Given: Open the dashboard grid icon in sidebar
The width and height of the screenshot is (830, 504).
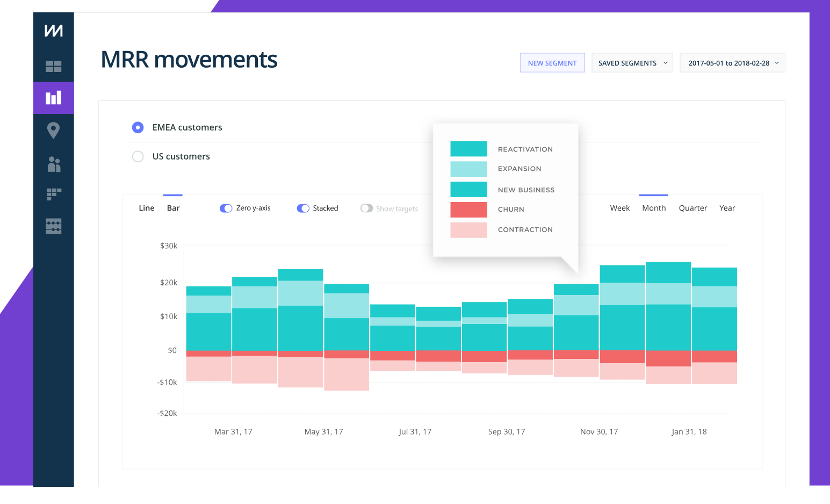Looking at the screenshot, I should [53, 67].
